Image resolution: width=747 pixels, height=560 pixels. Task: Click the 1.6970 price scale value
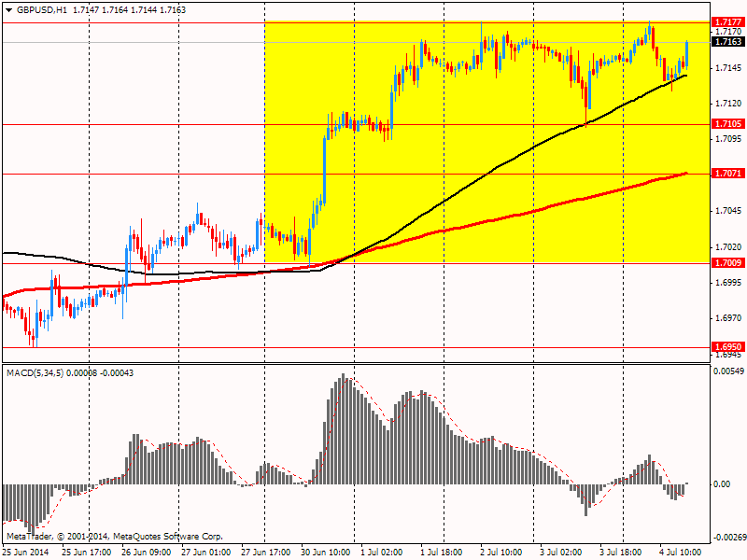coord(729,318)
